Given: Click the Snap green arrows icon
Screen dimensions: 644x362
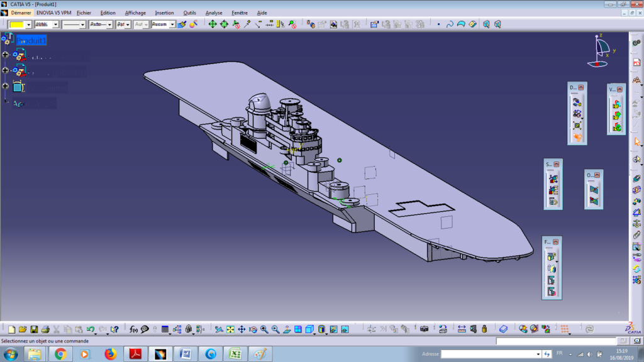Looking at the screenshot, I should point(225,25).
